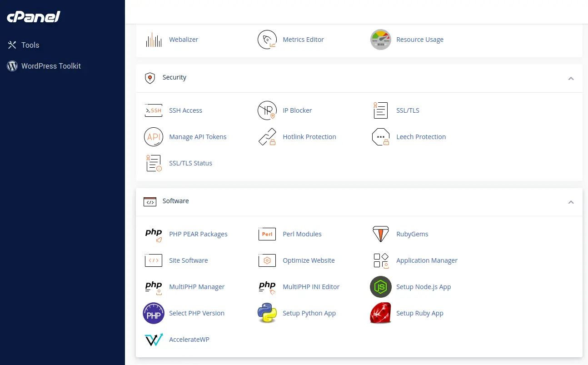
Task: Click the Application Manager shapes icon
Action: click(x=381, y=260)
